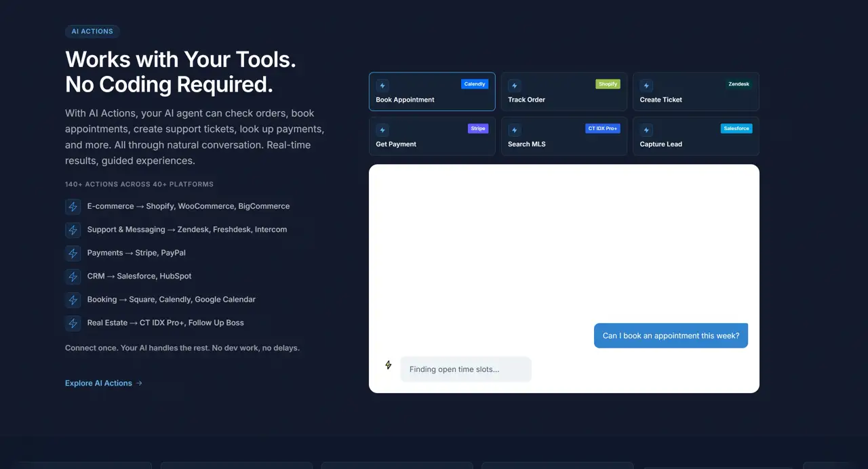This screenshot has width=868, height=469.
Task: Click 'Connect once. Your AI handles the rest' text
Action: (x=182, y=348)
